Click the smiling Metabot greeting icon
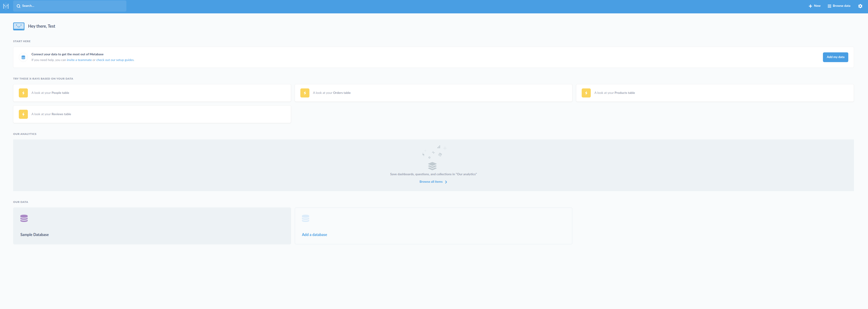 coord(19,26)
